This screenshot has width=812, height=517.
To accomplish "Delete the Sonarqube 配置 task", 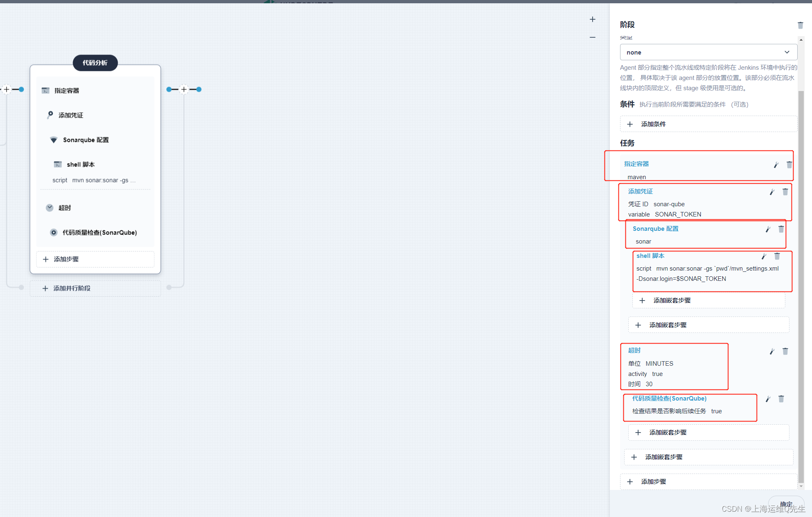I will point(781,229).
